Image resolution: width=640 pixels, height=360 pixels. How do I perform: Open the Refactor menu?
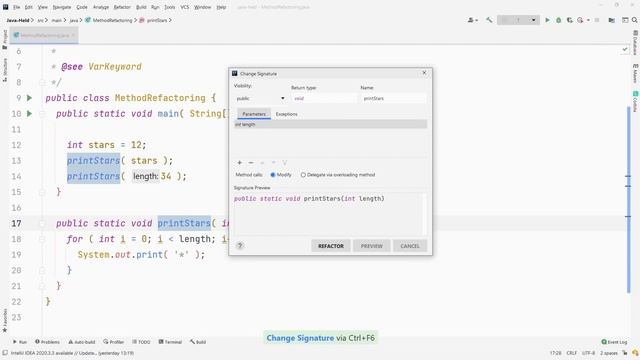(122, 7)
